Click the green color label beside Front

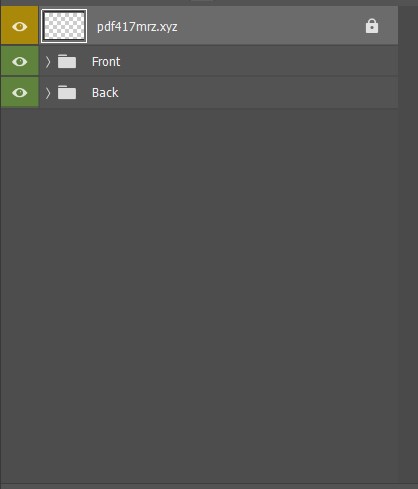(19, 61)
